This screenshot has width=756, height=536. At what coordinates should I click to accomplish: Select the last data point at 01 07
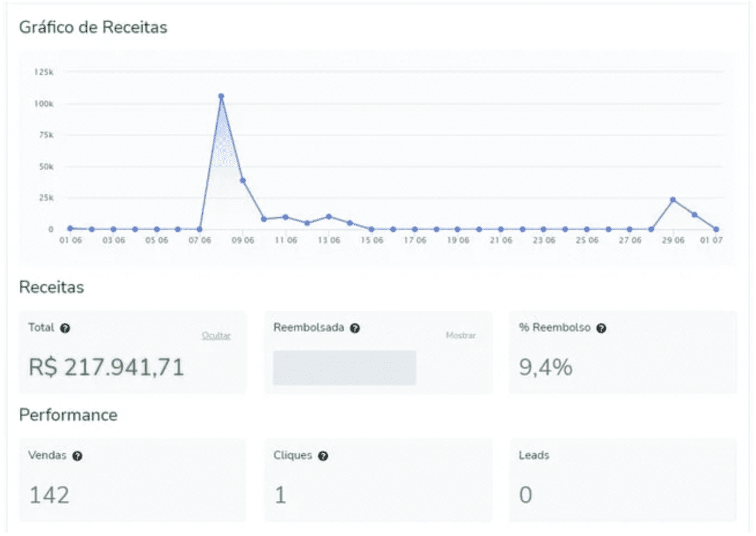pyautogui.click(x=716, y=229)
